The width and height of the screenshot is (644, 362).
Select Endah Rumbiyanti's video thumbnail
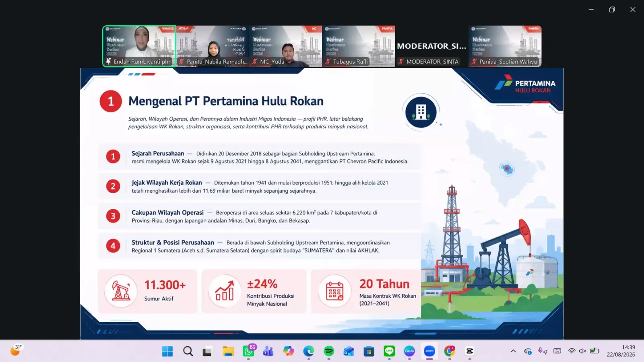139,46
